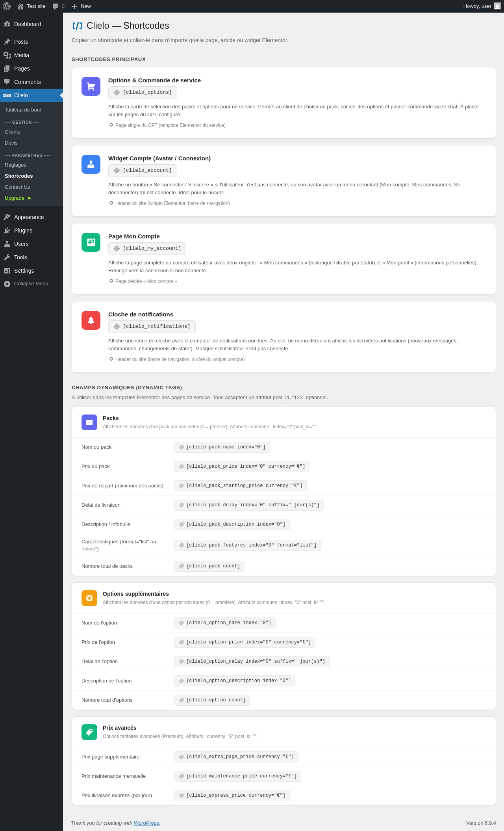Copy the [clielo_notifications] shortcode
This screenshot has height=831, width=504.
pyautogui.click(x=152, y=327)
